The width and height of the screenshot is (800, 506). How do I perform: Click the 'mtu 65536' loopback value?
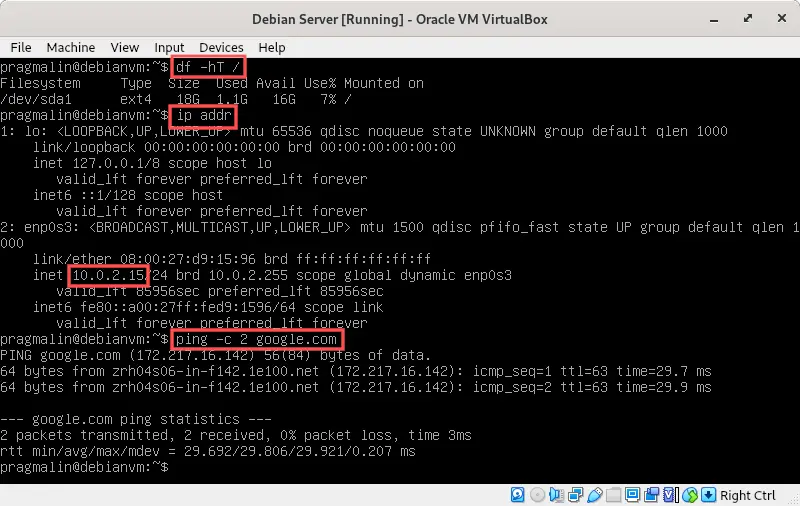pyautogui.click(x=276, y=131)
